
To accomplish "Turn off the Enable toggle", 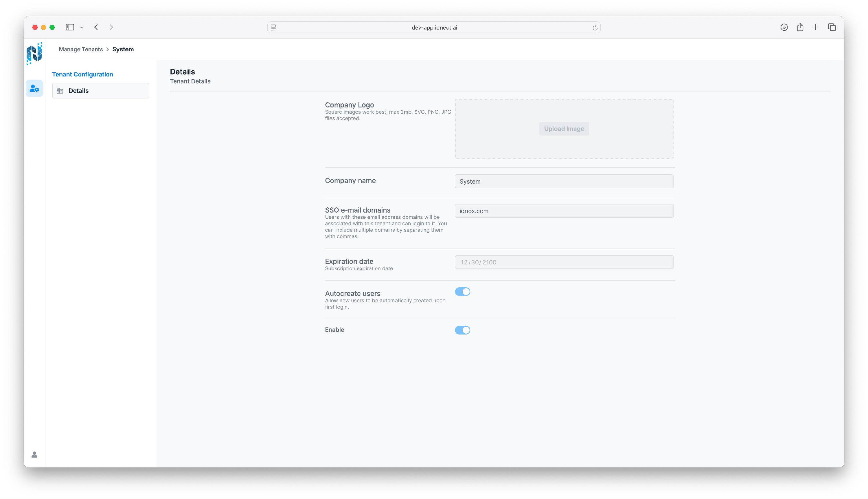I will pyautogui.click(x=462, y=330).
